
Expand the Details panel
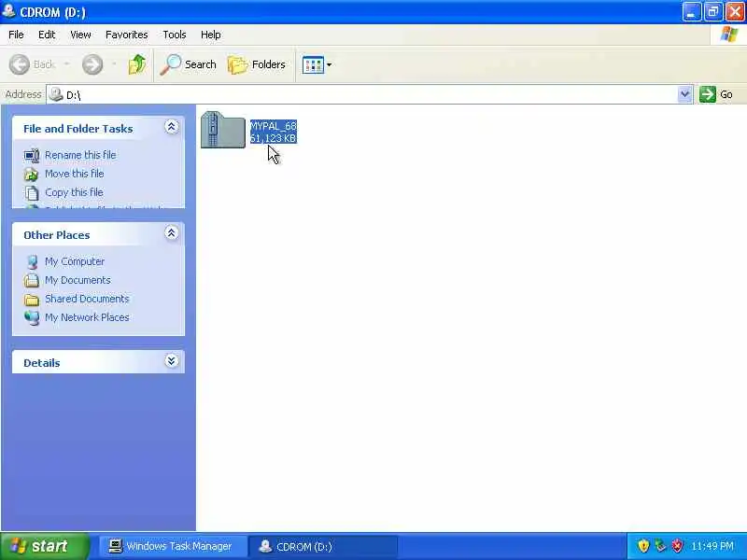tap(172, 361)
